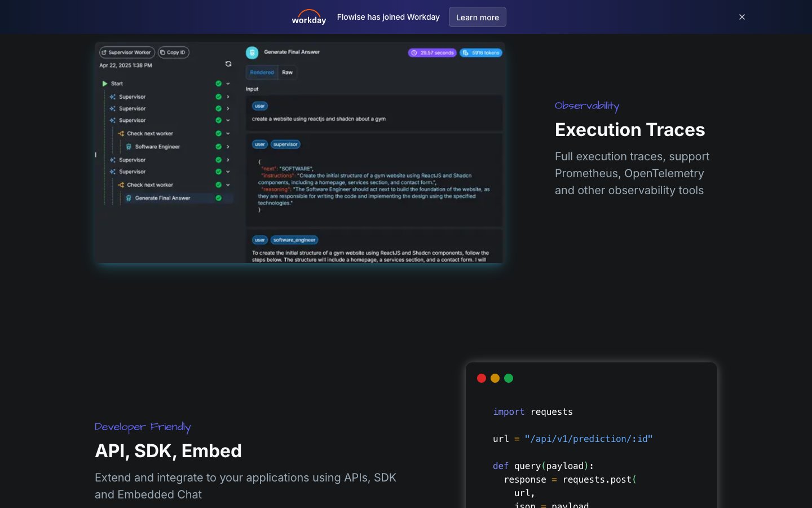Dismiss the Workday announcement banner

[x=742, y=17]
